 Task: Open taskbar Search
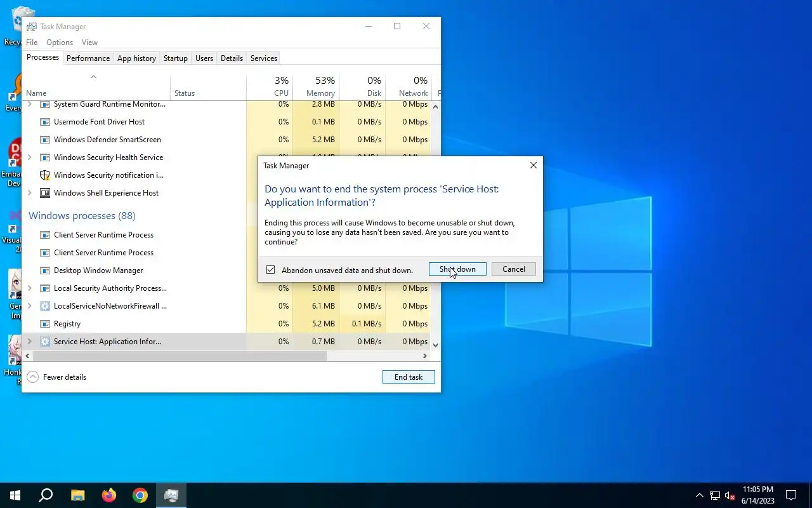click(x=46, y=495)
